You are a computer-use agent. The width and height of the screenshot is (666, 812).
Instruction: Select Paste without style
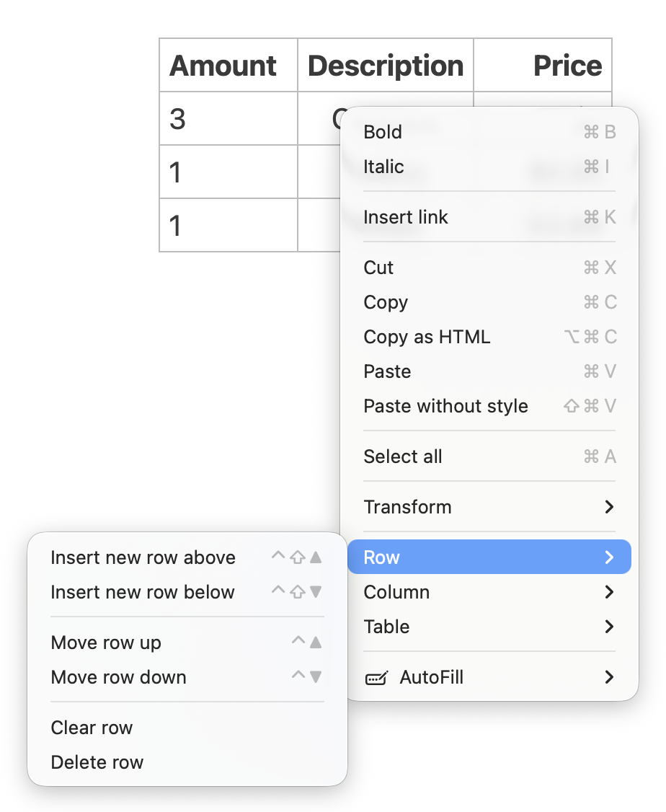445,406
